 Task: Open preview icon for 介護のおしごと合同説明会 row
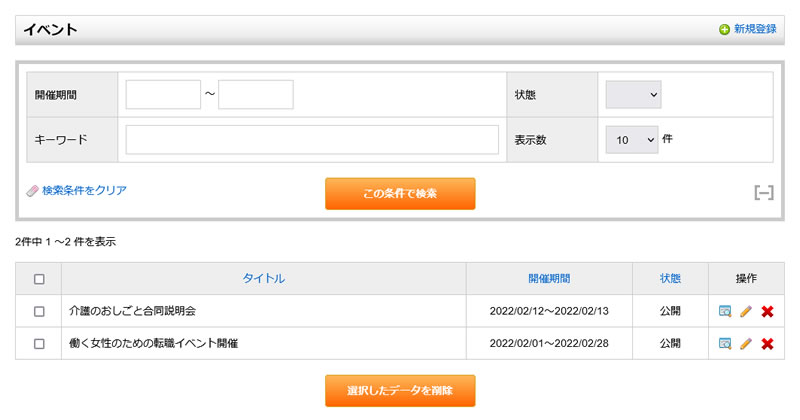point(725,311)
